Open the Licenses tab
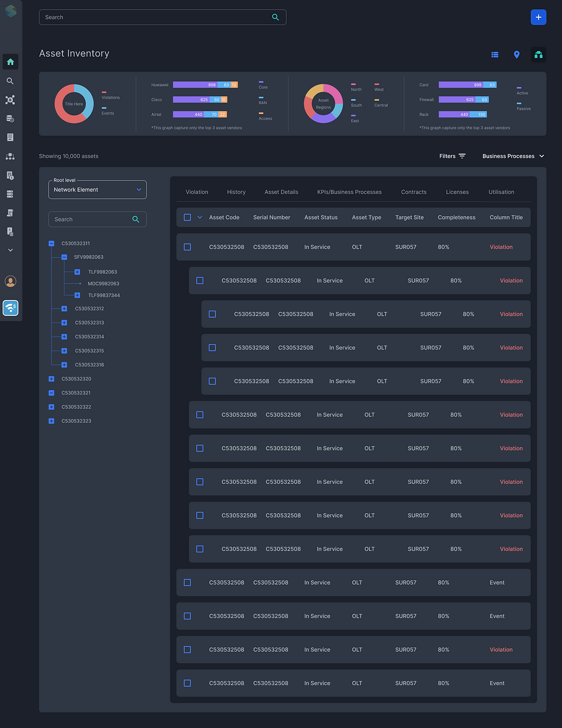 tap(457, 192)
